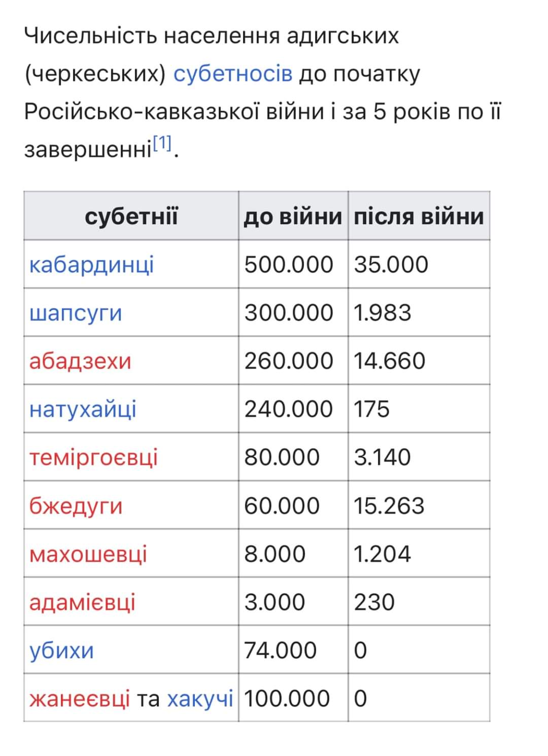548x756 pixels.
Task: Open the натухайці article link
Action: (x=83, y=409)
